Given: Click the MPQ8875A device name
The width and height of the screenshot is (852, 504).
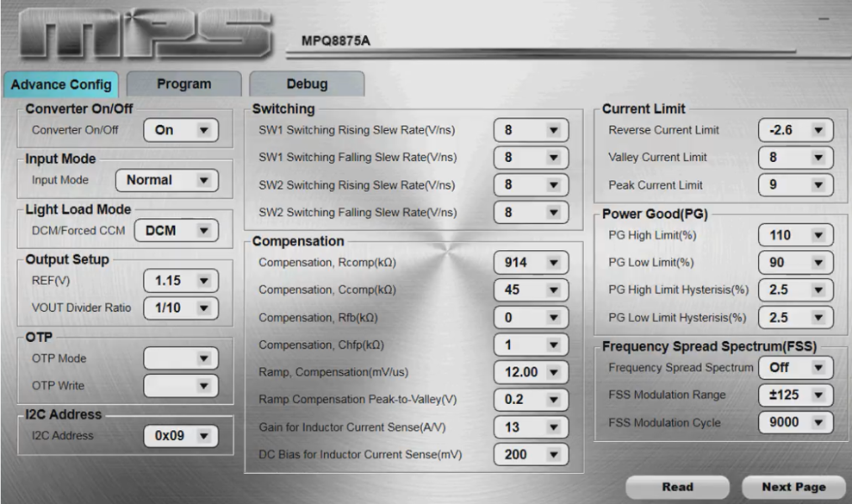Looking at the screenshot, I should coord(336,40).
